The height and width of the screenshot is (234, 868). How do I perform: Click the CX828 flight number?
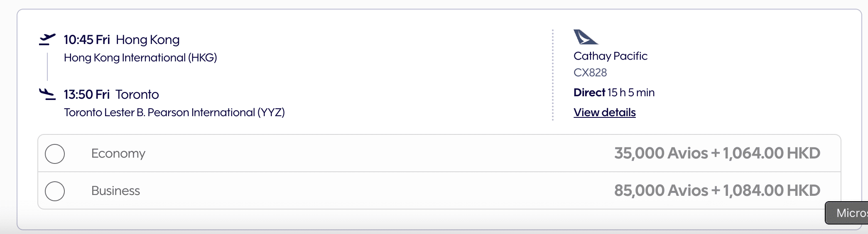(x=590, y=73)
